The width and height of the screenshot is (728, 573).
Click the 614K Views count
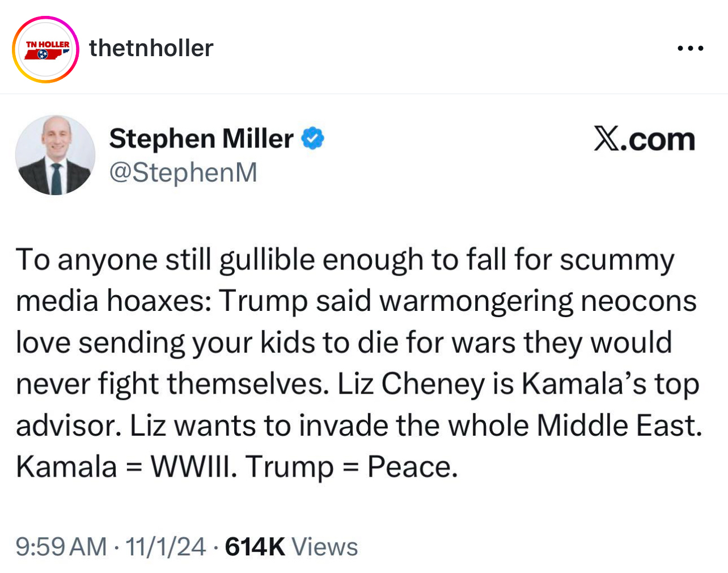pos(291,547)
